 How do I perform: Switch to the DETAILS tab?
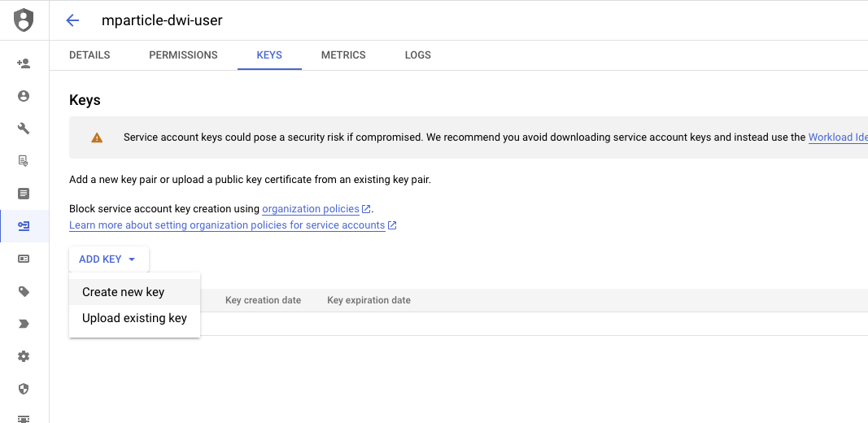point(89,55)
